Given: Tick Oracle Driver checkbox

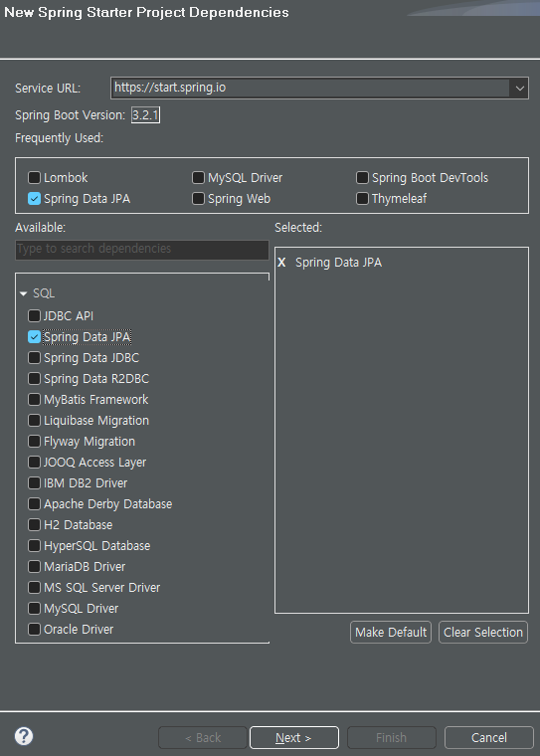Looking at the screenshot, I should click(x=34, y=630).
